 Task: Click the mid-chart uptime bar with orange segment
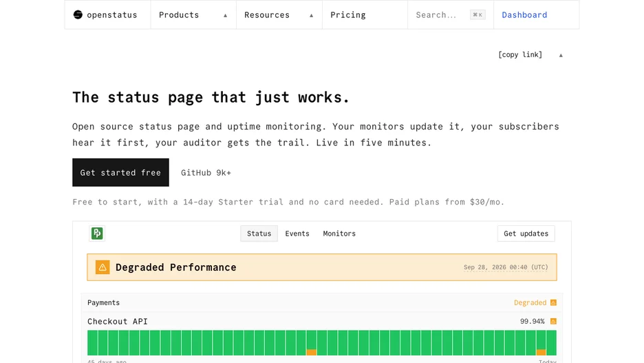[311, 343]
